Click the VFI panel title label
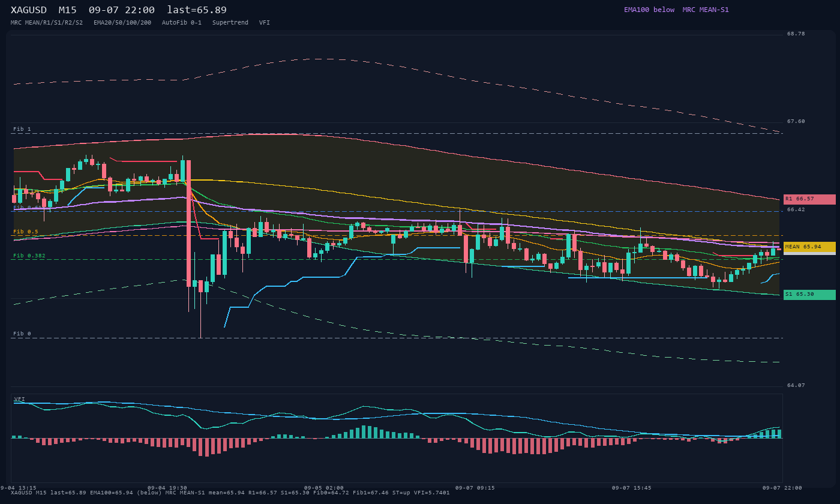The height and width of the screenshot is (504, 840). 20,399
